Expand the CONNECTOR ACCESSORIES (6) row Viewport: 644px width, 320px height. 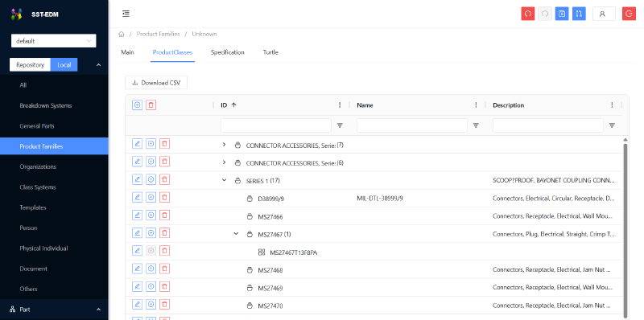pos(224,162)
